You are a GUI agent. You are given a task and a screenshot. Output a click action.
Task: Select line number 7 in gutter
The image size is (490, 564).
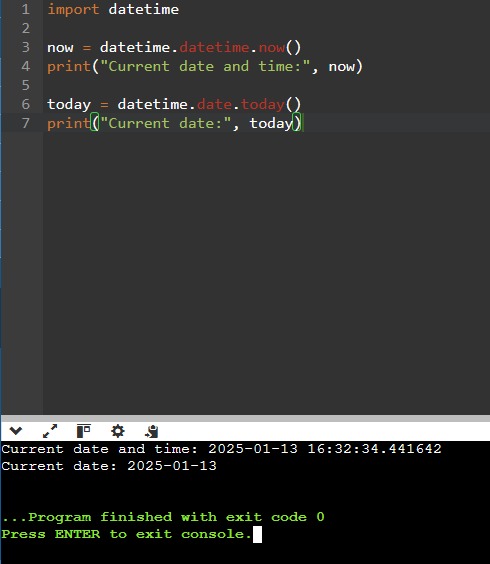pyautogui.click(x=26, y=123)
